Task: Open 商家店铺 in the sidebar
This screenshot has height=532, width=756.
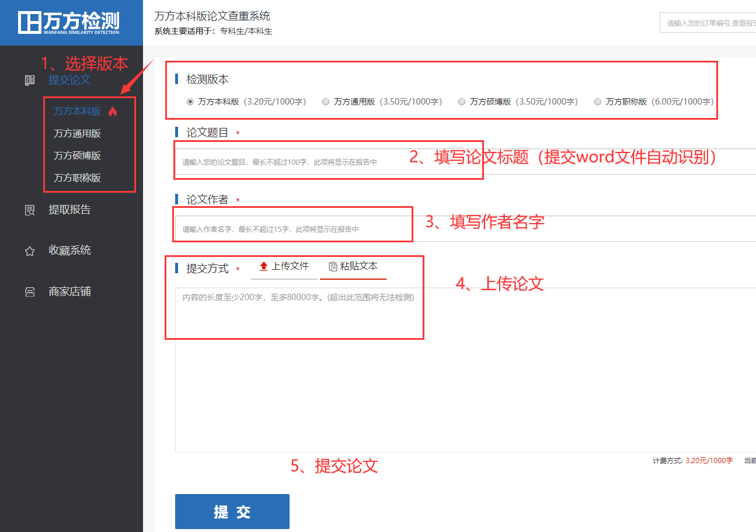Action: pyautogui.click(x=69, y=292)
